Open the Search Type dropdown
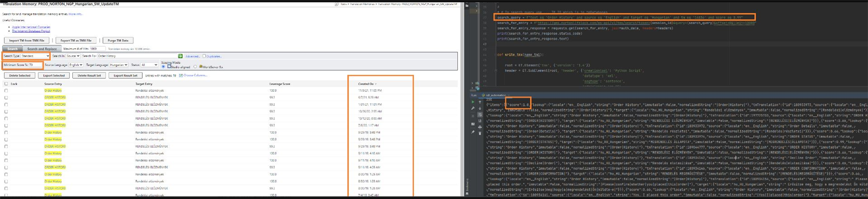Screen dimensions: 868x199 pyautogui.click(x=35, y=56)
